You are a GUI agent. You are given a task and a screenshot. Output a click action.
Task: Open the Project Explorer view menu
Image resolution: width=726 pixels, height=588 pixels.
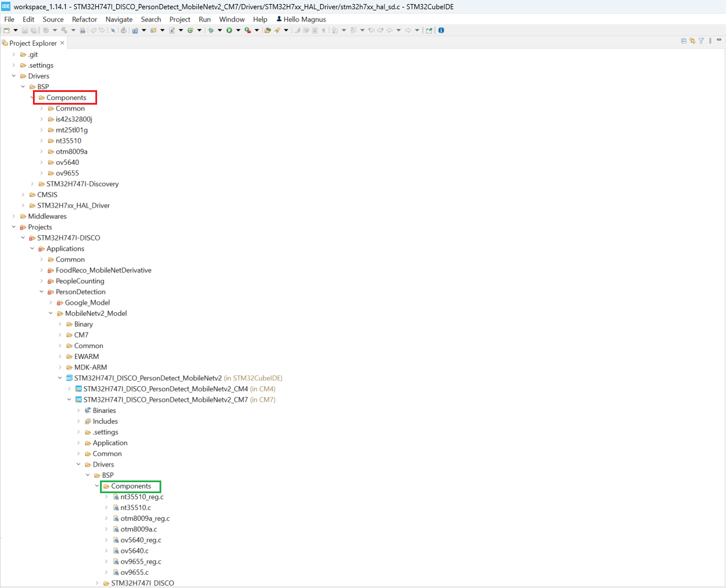[x=710, y=40]
